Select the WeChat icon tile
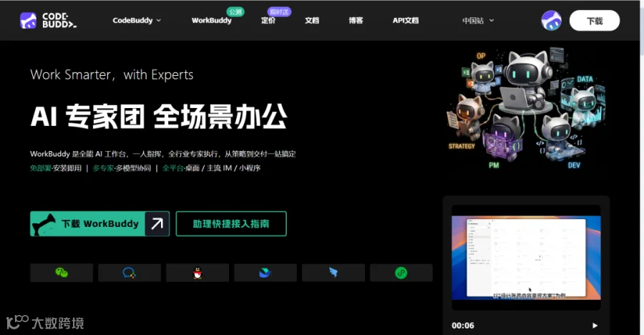 (x=62, y=273)
